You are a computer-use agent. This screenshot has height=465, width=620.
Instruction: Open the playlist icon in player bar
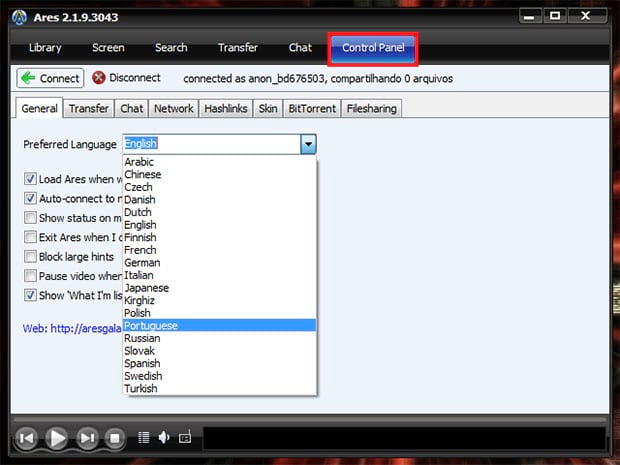pos(143,438)
